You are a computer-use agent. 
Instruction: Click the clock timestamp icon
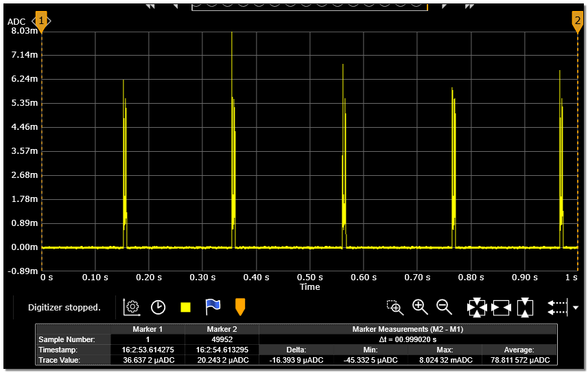coord(158,307)
